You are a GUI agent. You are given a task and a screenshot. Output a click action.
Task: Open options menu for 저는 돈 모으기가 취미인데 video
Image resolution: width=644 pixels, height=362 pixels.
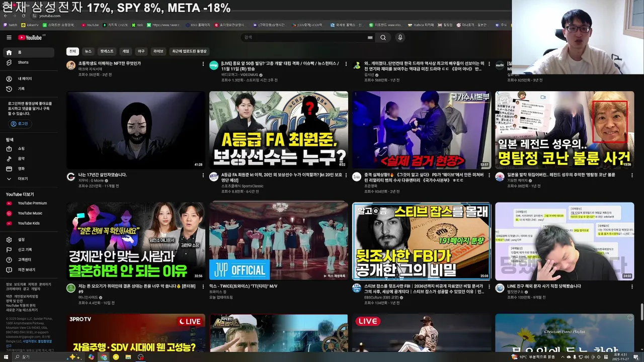tap(203, 287)
